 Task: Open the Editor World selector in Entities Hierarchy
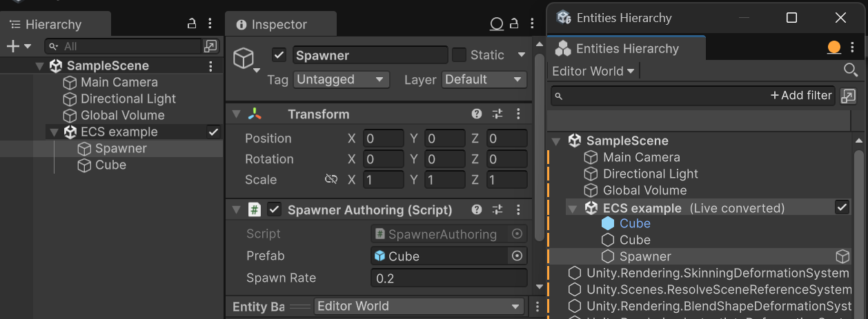coord(593,71)
